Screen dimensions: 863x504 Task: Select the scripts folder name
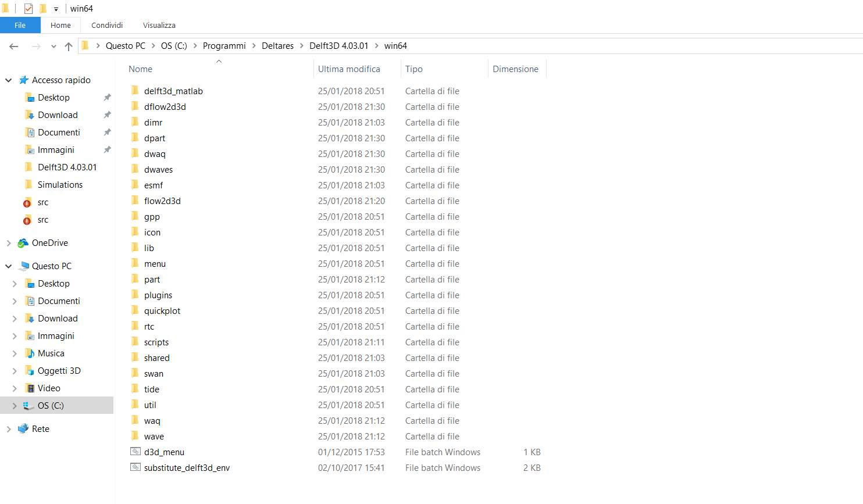156,342
